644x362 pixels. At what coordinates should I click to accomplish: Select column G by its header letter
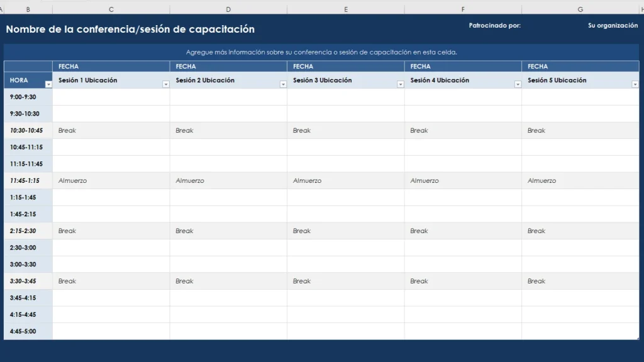click(x=580, y=9)
